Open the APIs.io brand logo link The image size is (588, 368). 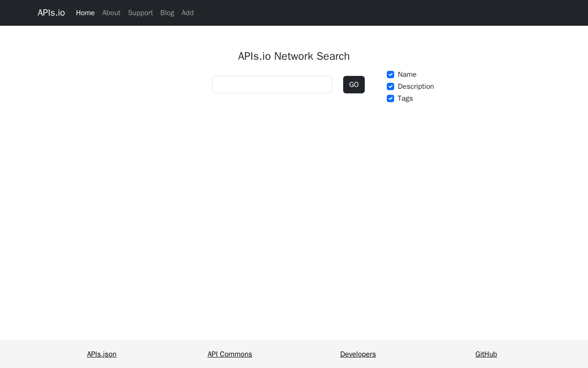coord(51,13)
